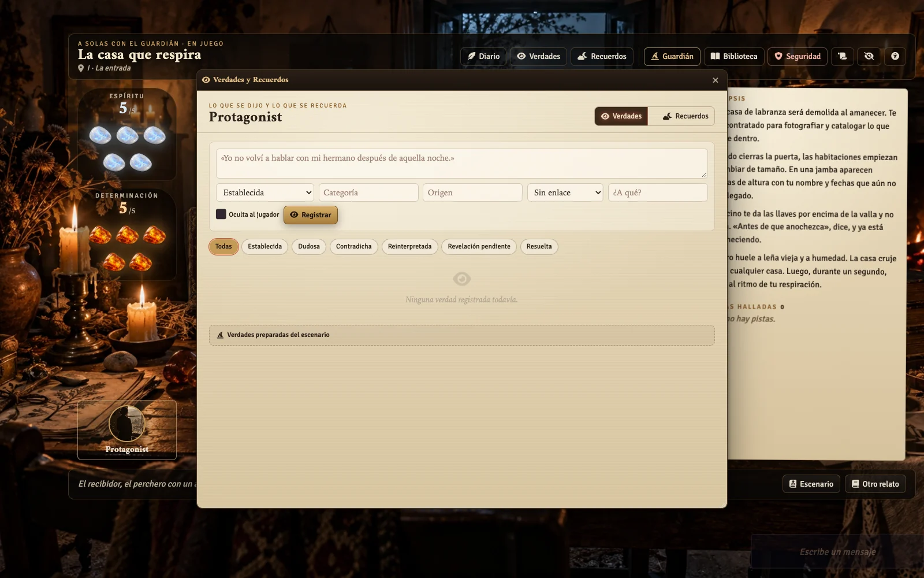Click the Ninguna verdad registrada todavía text
This screenshot has height=578, width=924.
tap(461, 300)
